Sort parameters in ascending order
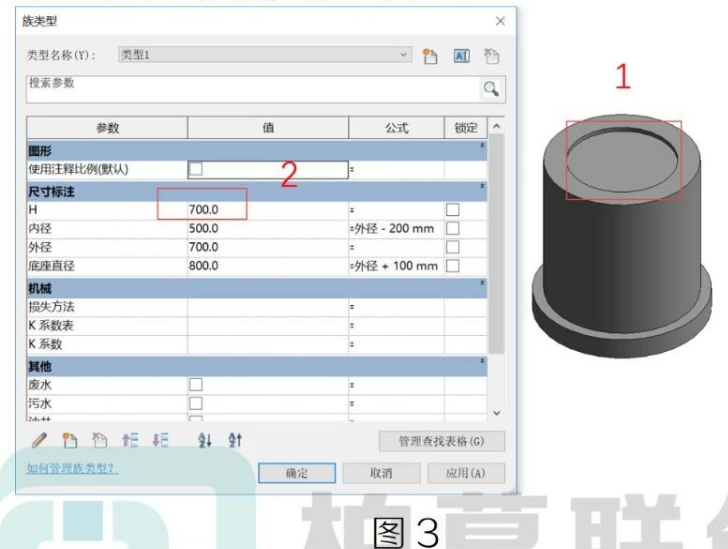The width and height of the screenshot is (728, 549). click(205, 440)
